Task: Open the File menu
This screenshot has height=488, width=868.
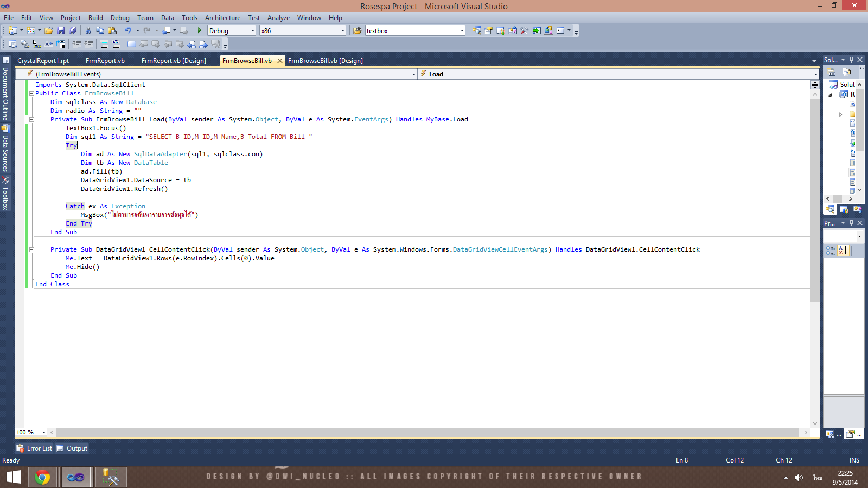Action: point(9,18)
